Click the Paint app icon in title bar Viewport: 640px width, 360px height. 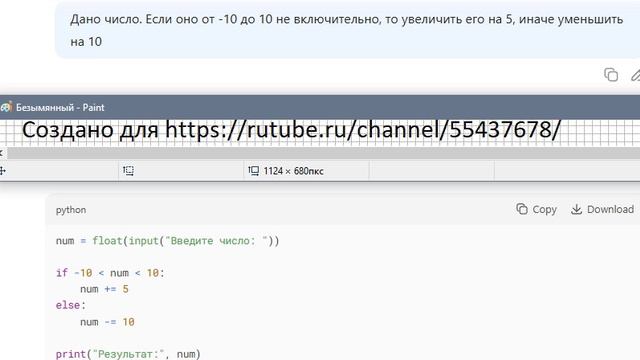[x=6, y=107]
